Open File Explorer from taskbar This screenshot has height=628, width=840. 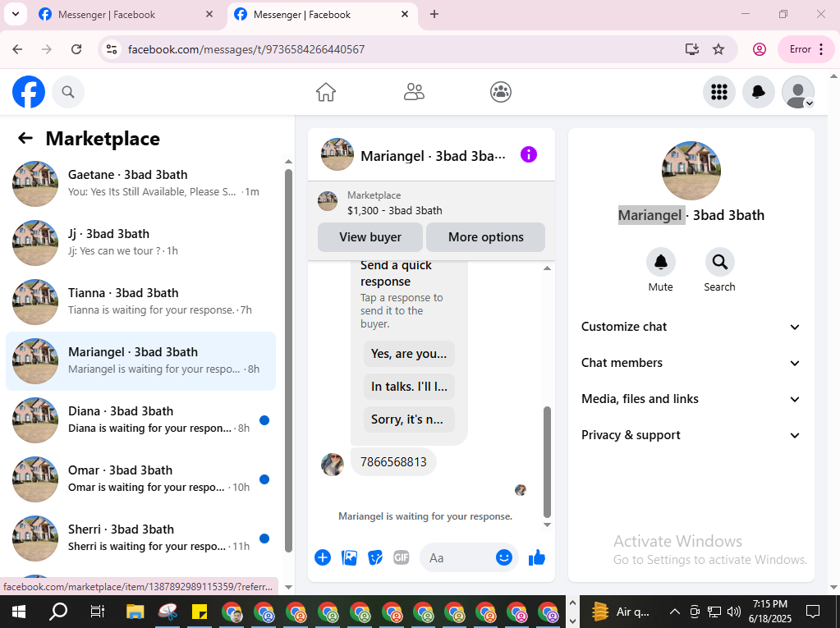(x=135, y=612)
